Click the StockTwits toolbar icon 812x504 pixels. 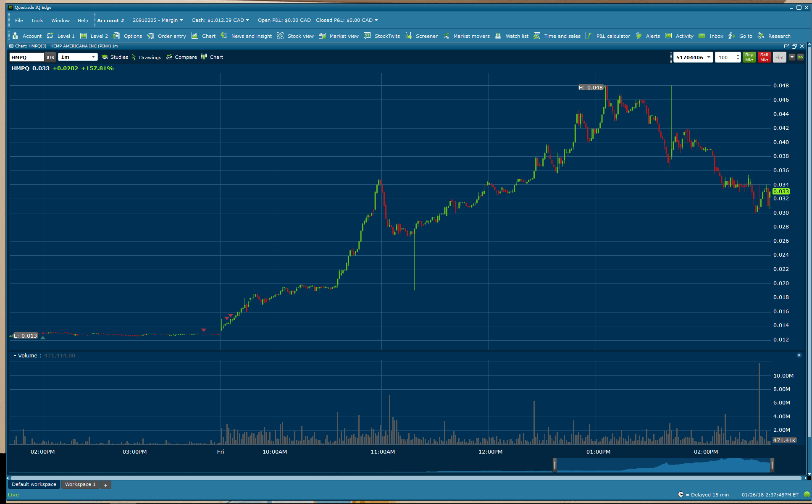(367, 36)
